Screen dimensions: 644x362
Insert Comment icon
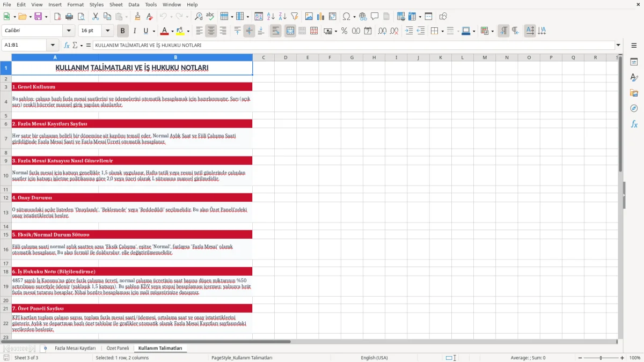375,17
